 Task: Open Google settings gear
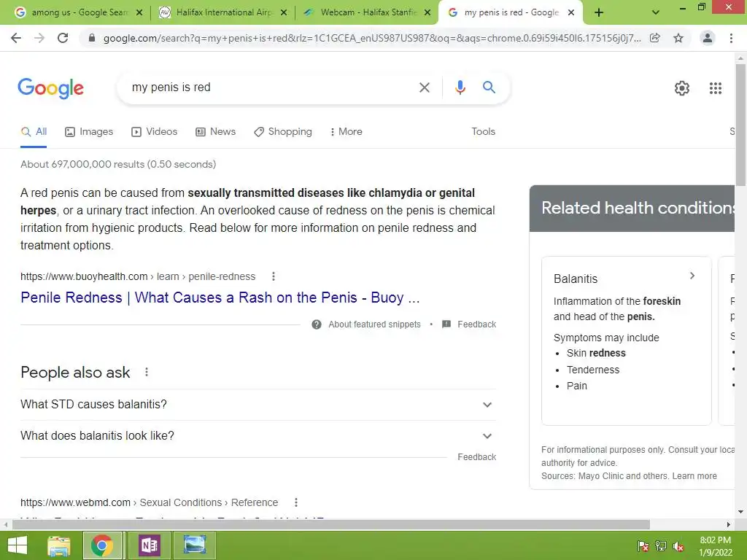682,88
